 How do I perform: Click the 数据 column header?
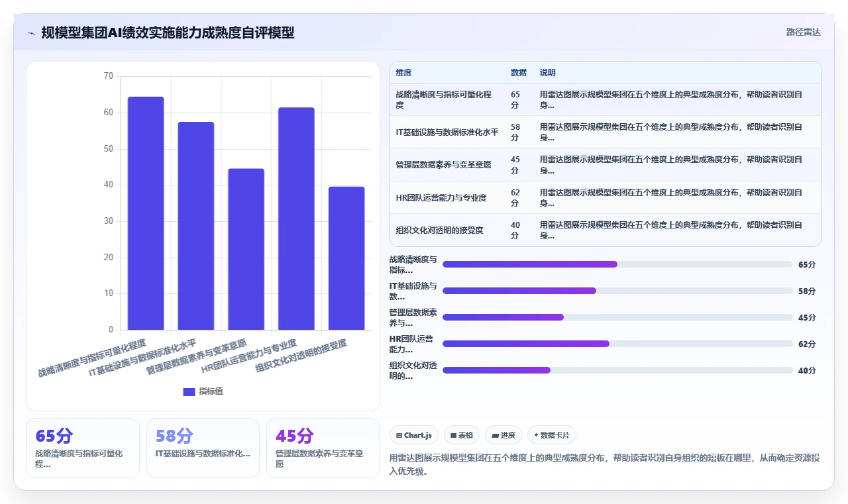click(x=519, y=73)
